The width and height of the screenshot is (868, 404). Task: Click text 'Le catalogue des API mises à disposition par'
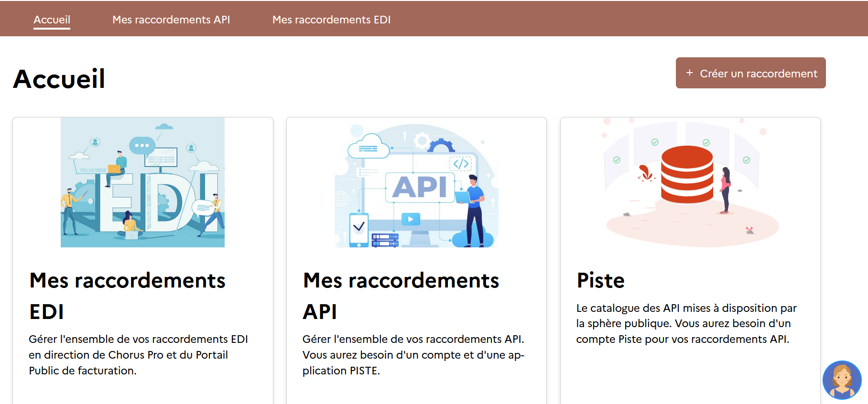tap(686, 308)
